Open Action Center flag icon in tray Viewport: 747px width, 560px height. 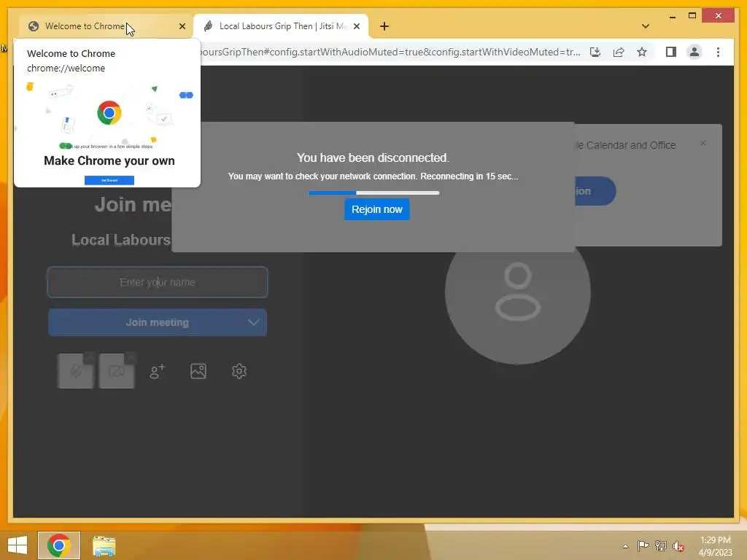pyautogui.click(x=643, y=545)
